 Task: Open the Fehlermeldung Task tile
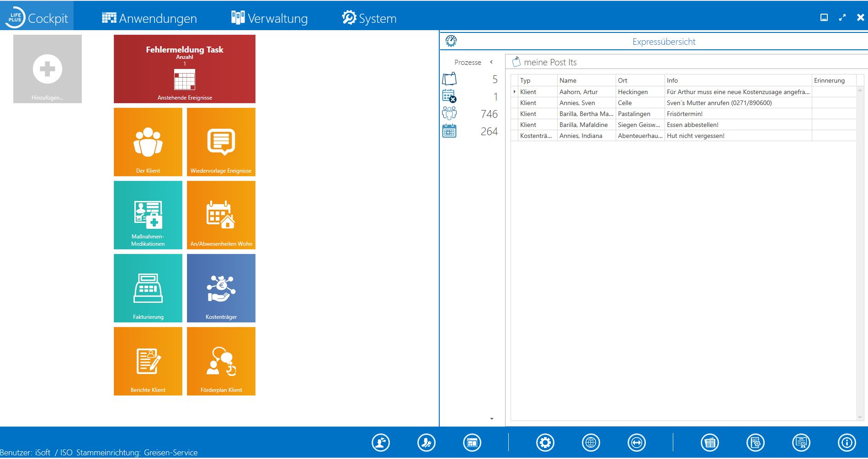click(x=184, y=69)
